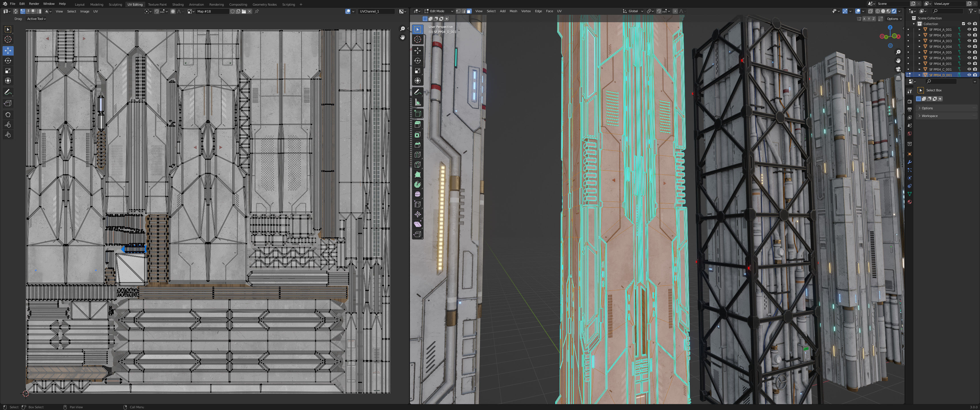Add a new workspace tab

[x=301, y=4]
